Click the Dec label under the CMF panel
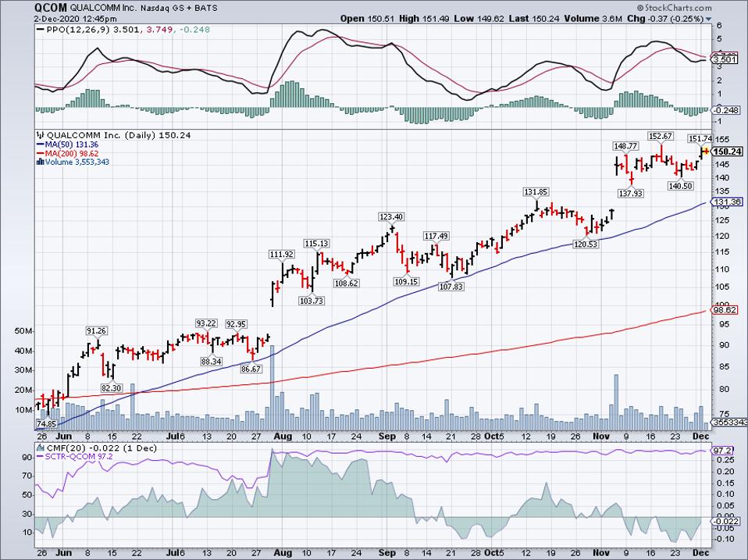The image size is (748, 560). click(701, 553)
